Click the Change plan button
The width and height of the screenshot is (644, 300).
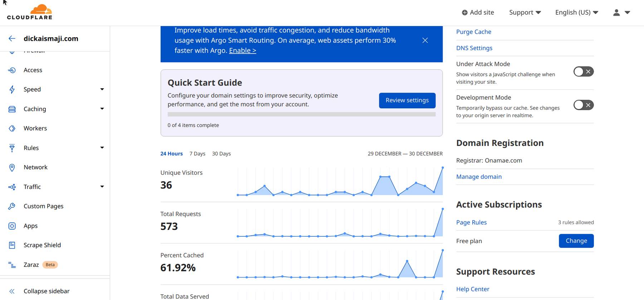pos(576,241)
